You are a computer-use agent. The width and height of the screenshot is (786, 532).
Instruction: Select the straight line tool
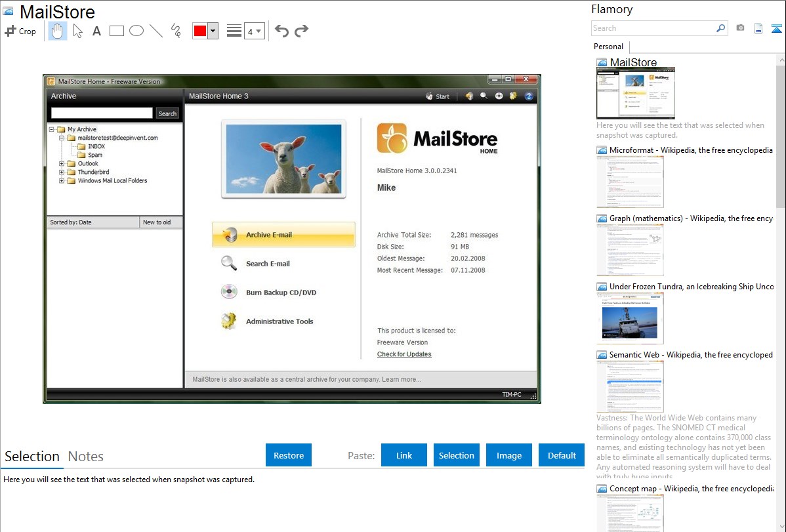156,31
